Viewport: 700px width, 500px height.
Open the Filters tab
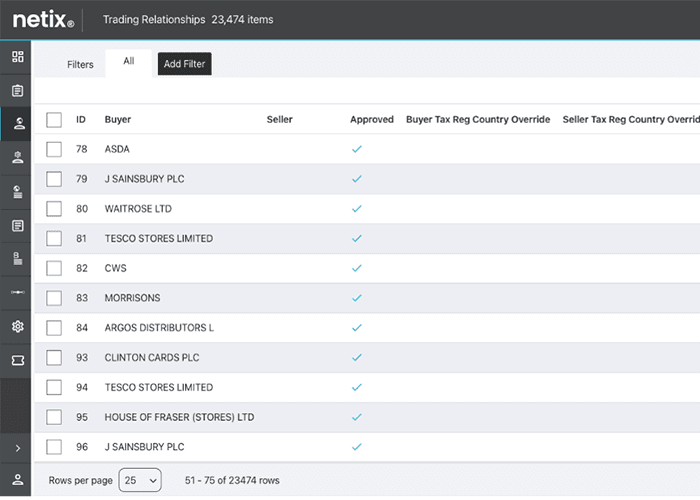pos(80,65)
